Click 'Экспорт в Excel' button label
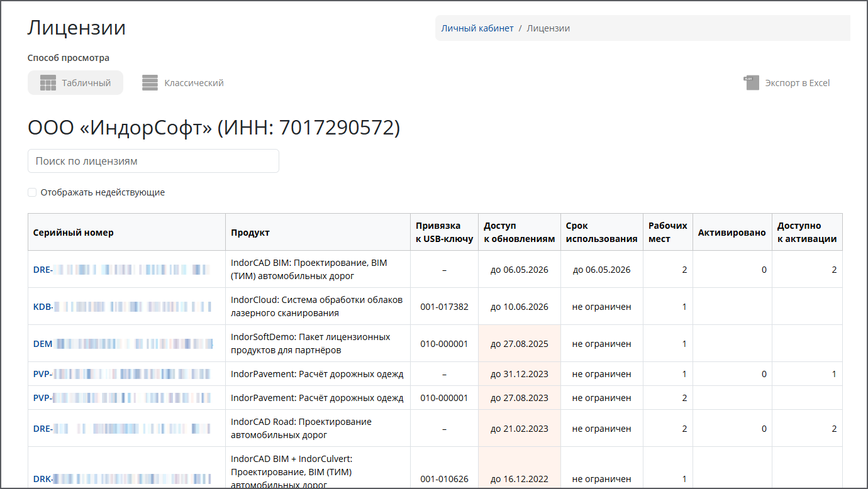The height and width of the screenshot is (489, 868). pos(797,83)
